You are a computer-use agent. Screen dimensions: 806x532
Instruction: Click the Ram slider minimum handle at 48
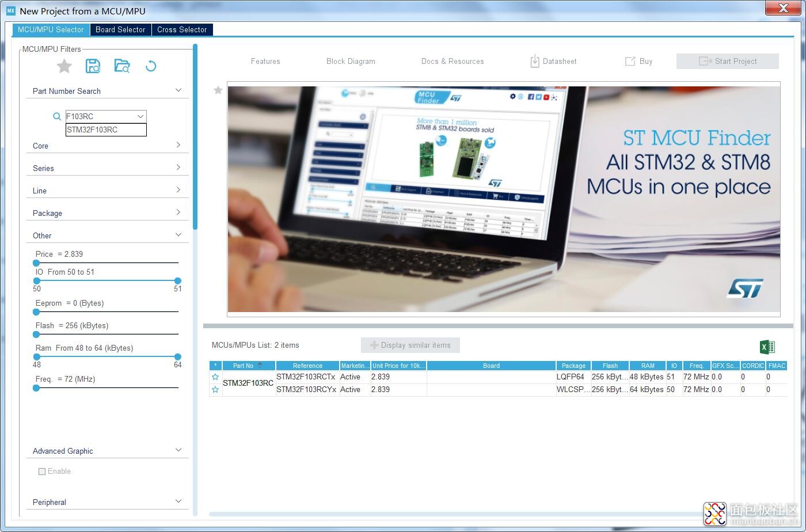[36, 357]
